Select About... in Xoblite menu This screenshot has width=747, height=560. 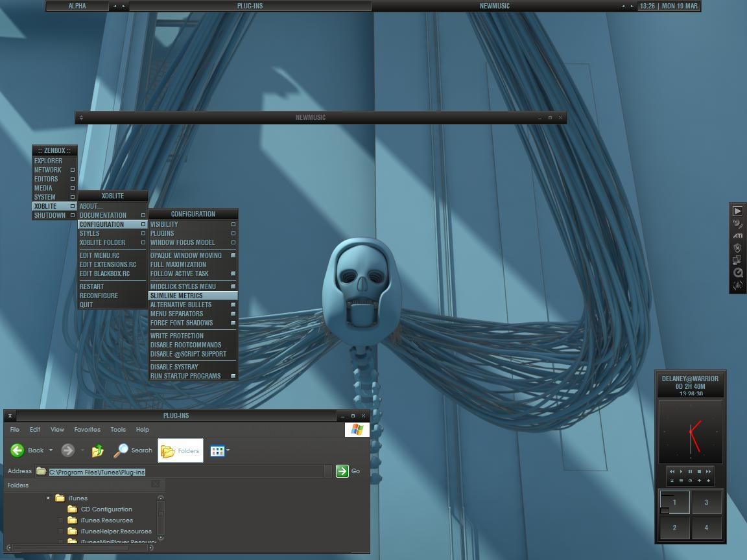point(112,206)
